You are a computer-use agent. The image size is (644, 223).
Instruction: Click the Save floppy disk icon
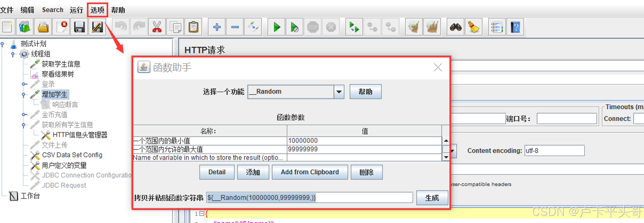(x=79, y=27)
